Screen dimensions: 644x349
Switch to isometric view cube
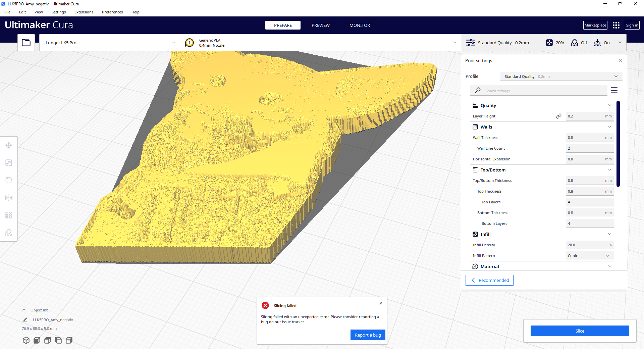click(x=26, y=340)
